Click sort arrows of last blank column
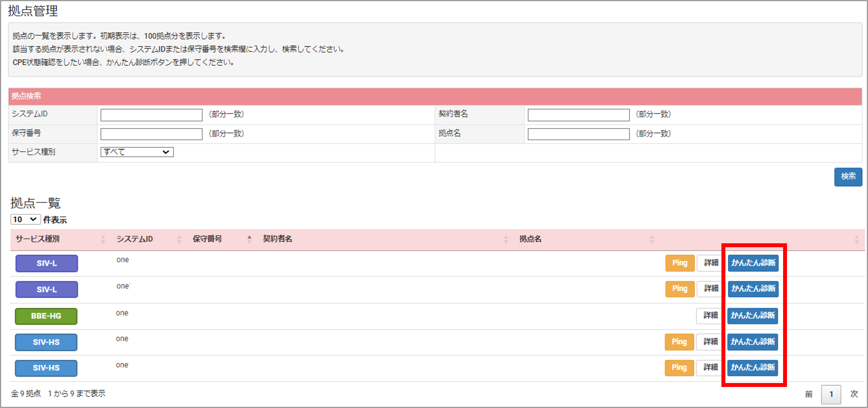The height and width of the screenshot is (408, 868). coord(857,240)
